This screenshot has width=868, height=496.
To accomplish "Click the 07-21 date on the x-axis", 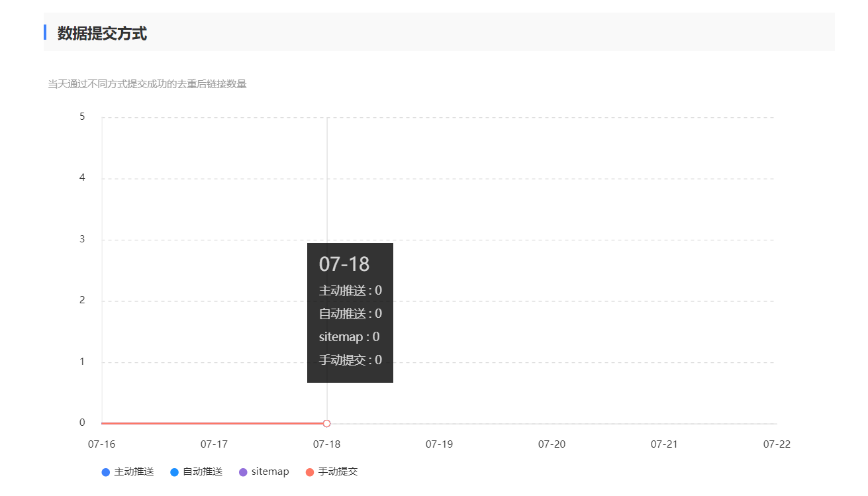I will 664,444.
